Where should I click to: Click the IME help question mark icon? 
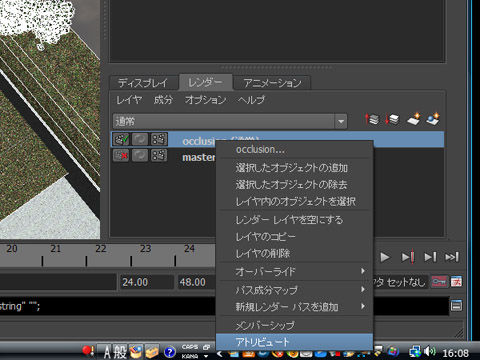coord(170,352)
